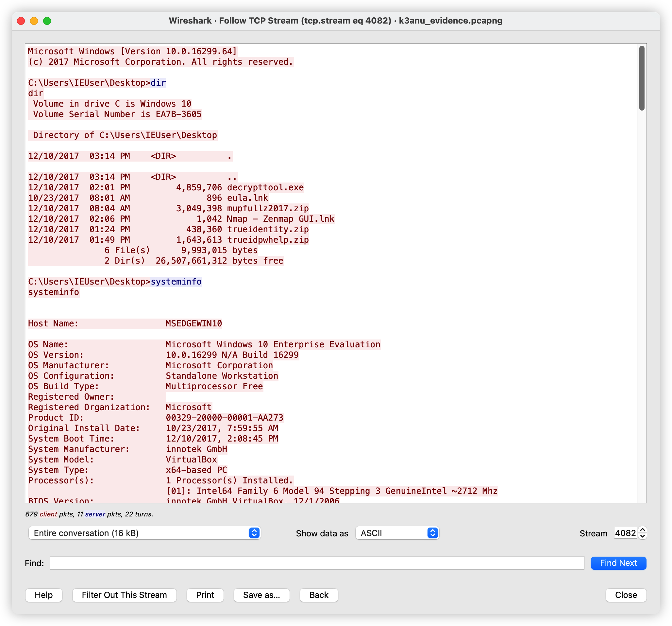Increment the Stream number stepper up arrow
Viewport: 672px width, 626px height.
coord(643,530)
